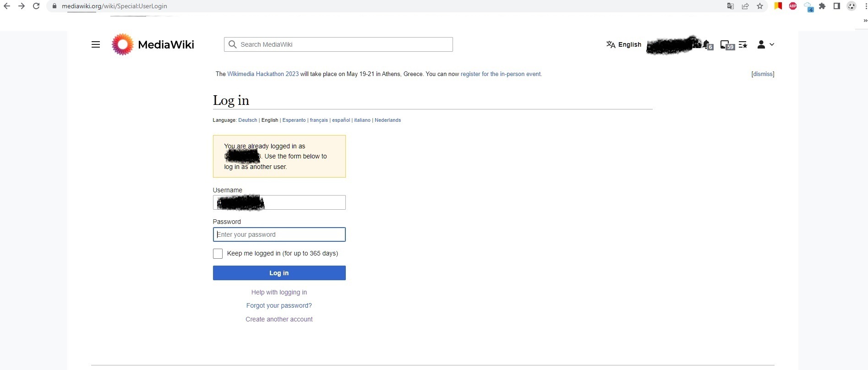This screenshot has width=868, height=370.
Task: Click the MediaWiki sunflower logo
Action: [x=123, y=44]
